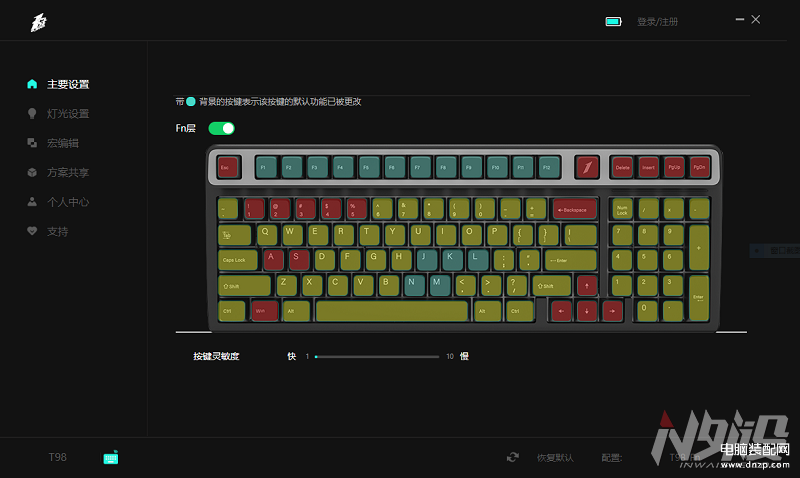The height and width of the screenshot is (478, 800).
Task: Click the 恢复默认 button
Action: (x=555, y=458)
